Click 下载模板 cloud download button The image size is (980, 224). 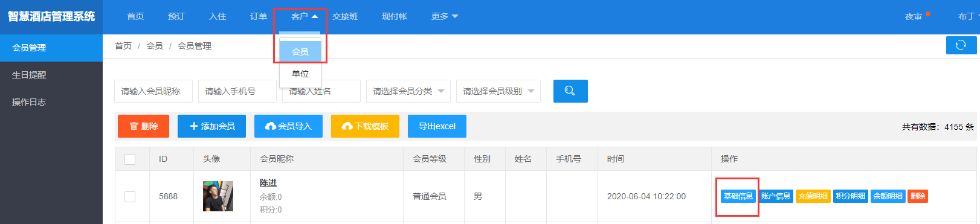(x=365, y=126)
